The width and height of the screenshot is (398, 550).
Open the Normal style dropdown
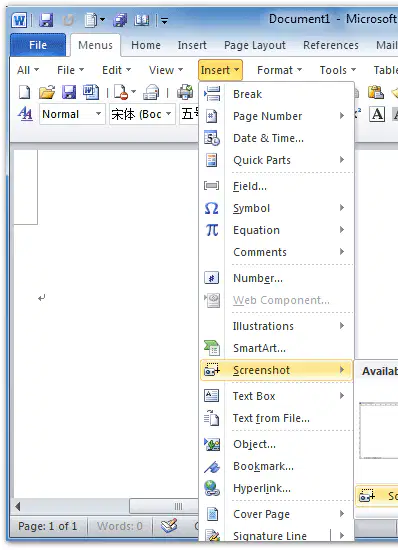(x=99, y=114)
